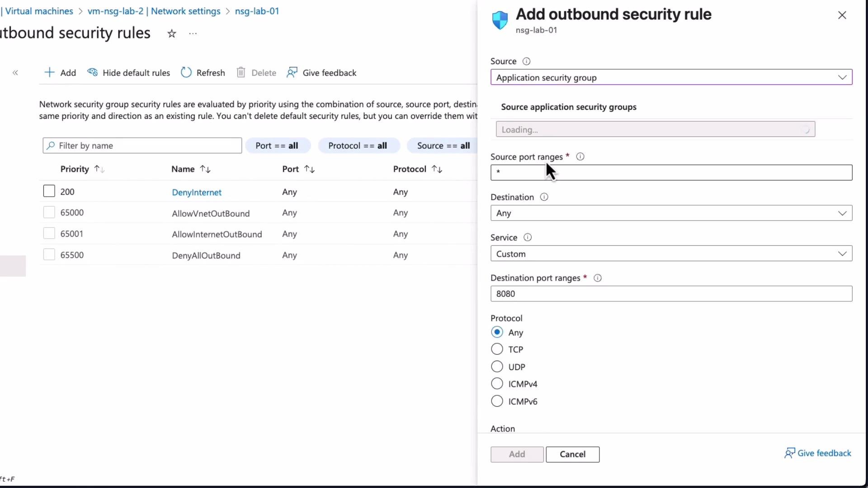
Task: Sort by Port column arrows
Action: tap(309, 169)
